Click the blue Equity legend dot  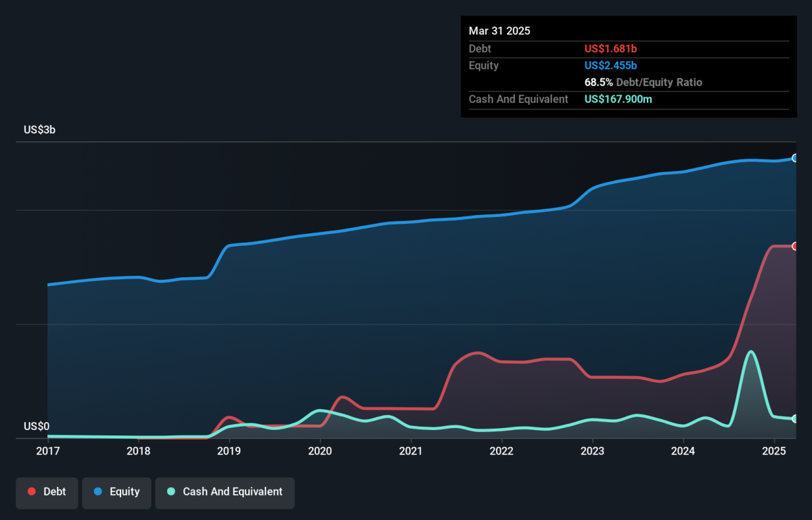pyautogui.click(x=97, y=492)
